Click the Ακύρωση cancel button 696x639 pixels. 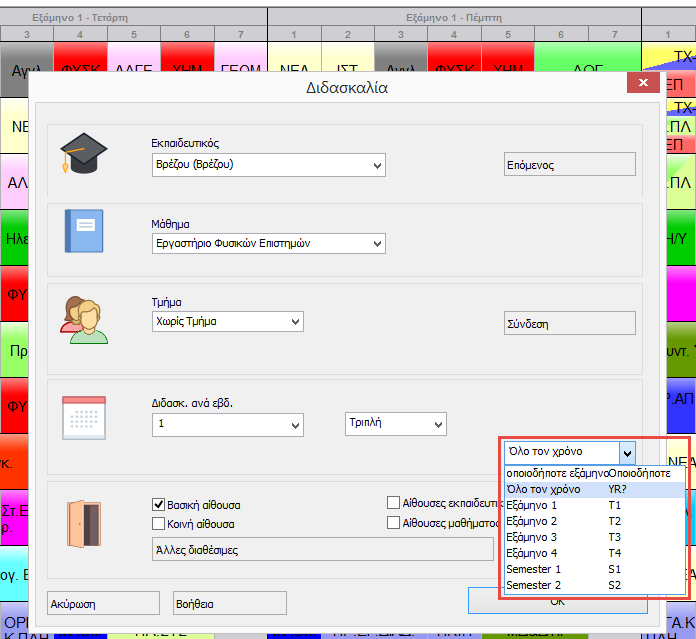pos(104,604)
